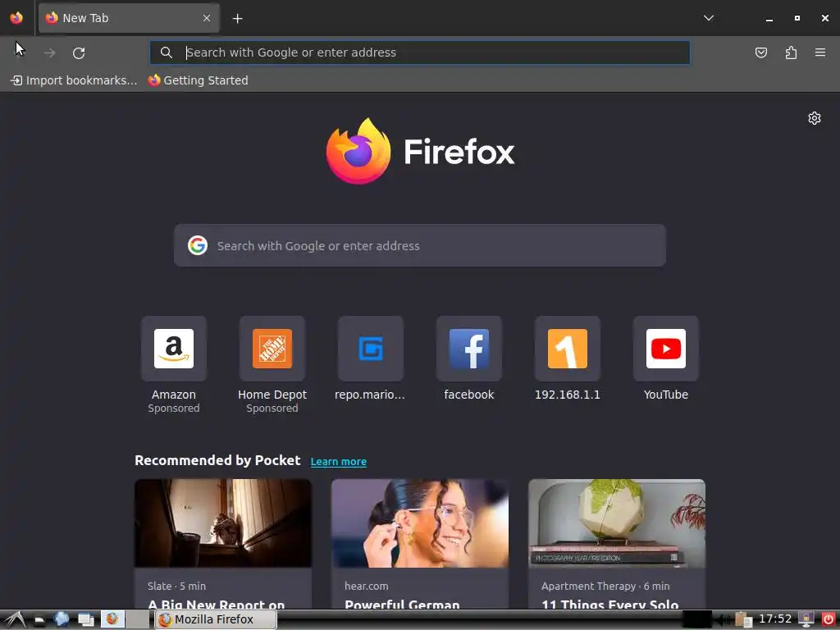This screenshot has height=630, width=840.
Task: Click the Firefox launcher in taskbar
Action: point(112,619)
